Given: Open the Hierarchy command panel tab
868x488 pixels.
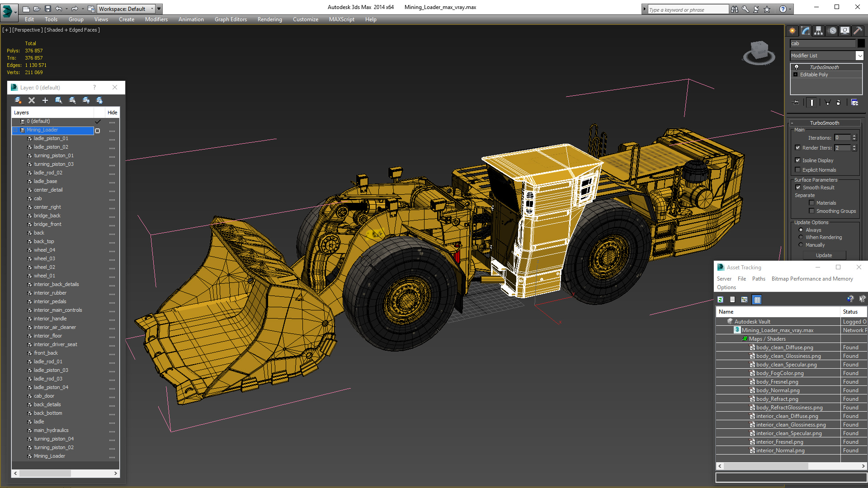Looking at the screenshot, I should [x=819, y=31].
